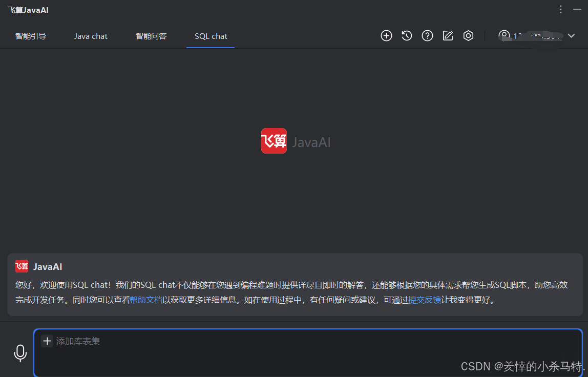
Task: Click the edit feedback pencil icon
Action: click(448, 36)
